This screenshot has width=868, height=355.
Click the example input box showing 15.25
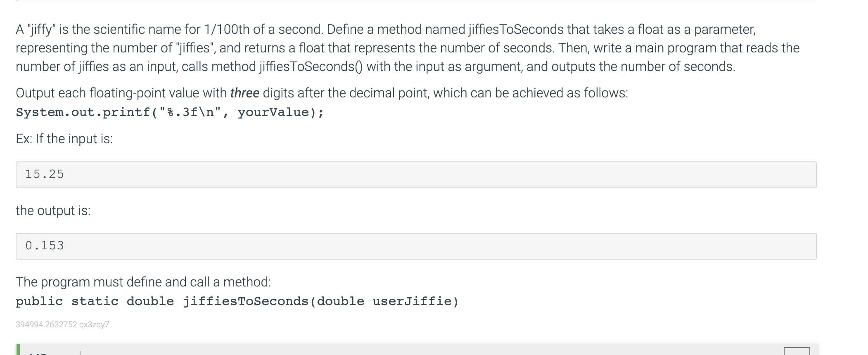pos(416,175)
